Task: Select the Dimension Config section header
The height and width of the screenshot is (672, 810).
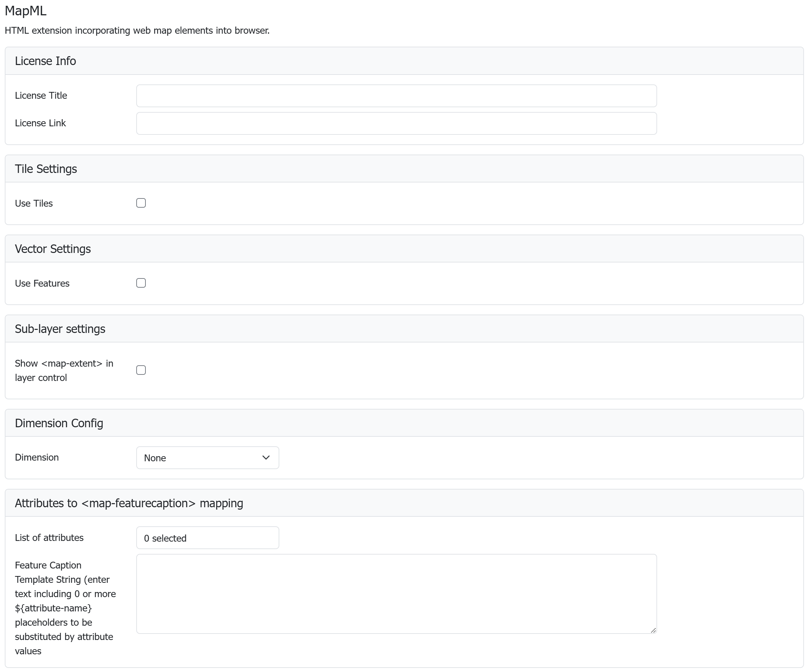Action: tap(59, 423)
